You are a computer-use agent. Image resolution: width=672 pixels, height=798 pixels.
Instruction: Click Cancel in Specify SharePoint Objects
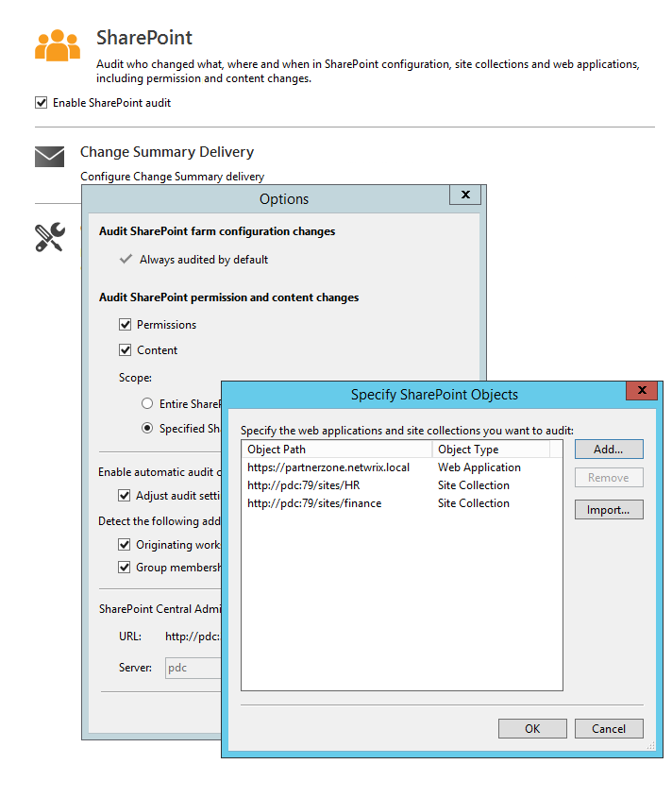coord(609,729)
